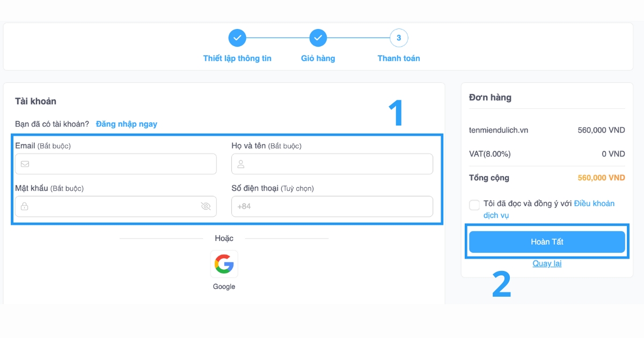Switch to the Giỏ hàng step
Image resolution: width=644 pixels, height=338 pixels.
318,58
